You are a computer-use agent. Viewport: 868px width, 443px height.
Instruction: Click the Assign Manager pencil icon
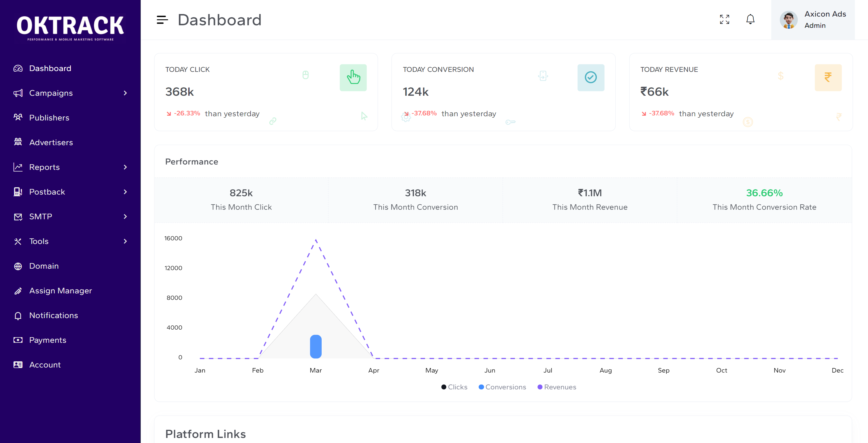18,291
